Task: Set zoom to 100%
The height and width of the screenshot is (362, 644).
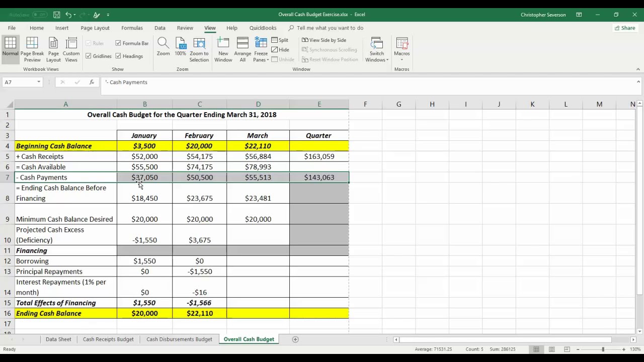Action: click(x=180, y=47)
